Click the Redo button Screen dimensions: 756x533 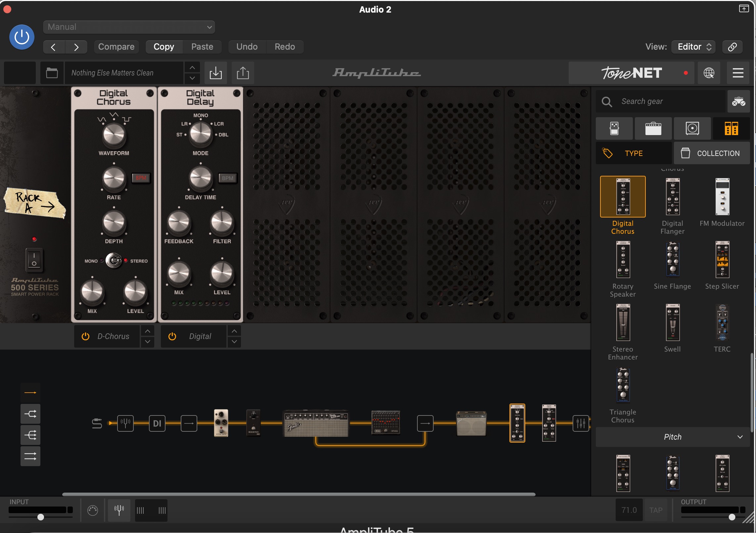pos(285,47)
